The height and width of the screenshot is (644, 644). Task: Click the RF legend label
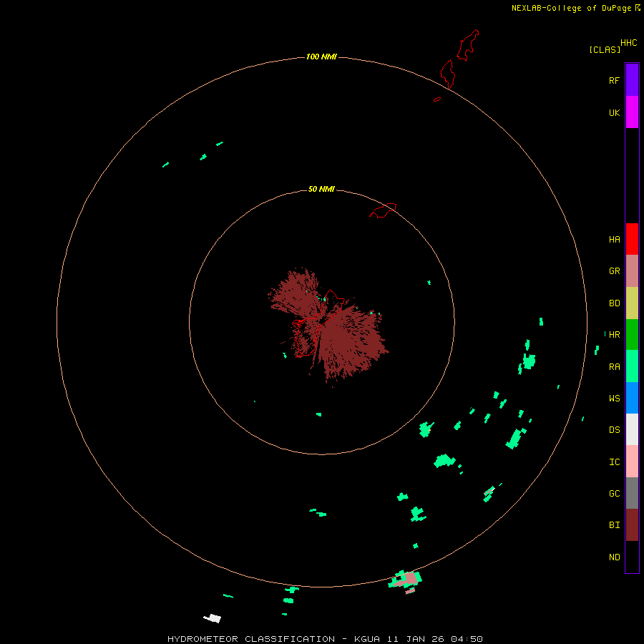[614, 80]
